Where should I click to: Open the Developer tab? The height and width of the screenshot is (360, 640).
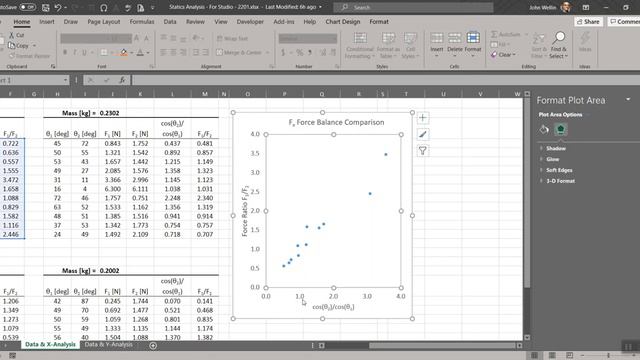tap(250, 22)
